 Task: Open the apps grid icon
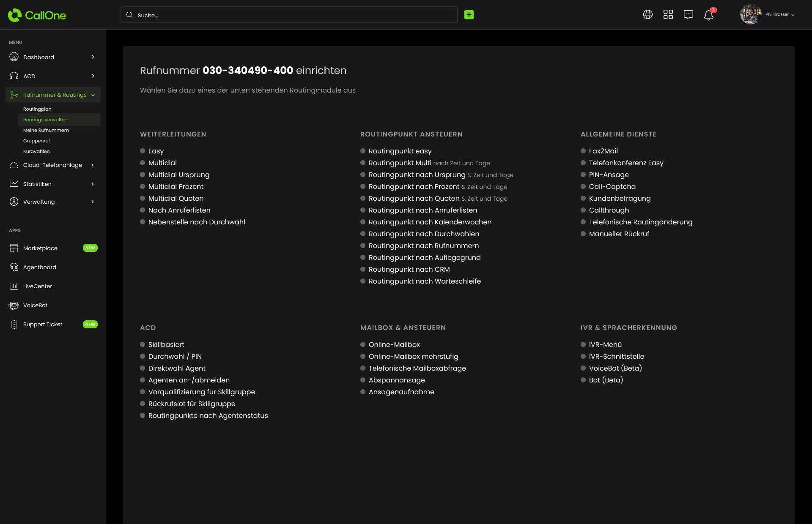[668, 15]
